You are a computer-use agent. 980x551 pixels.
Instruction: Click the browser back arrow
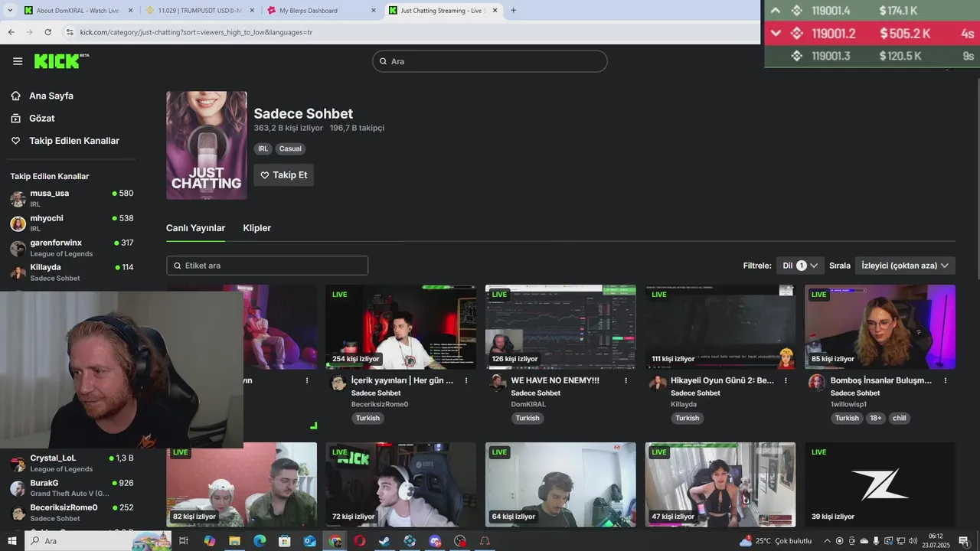(11, 32)
